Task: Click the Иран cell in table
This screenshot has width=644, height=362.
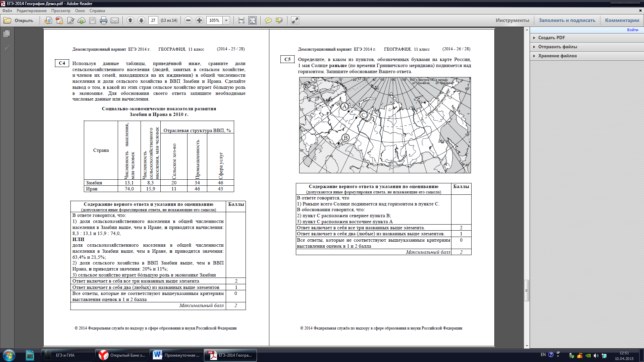Action: (x=101, y=189)
